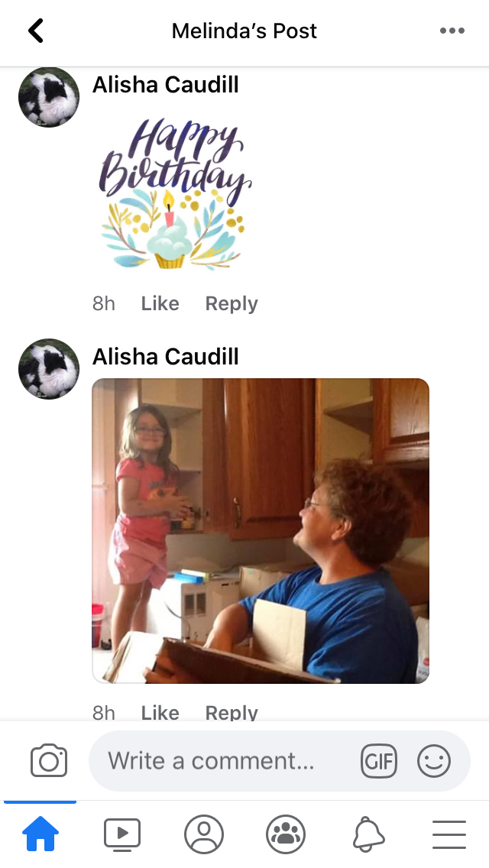Open the Notifications bell tab
This screenshot has height=868, width=489.
click(368, 834)
